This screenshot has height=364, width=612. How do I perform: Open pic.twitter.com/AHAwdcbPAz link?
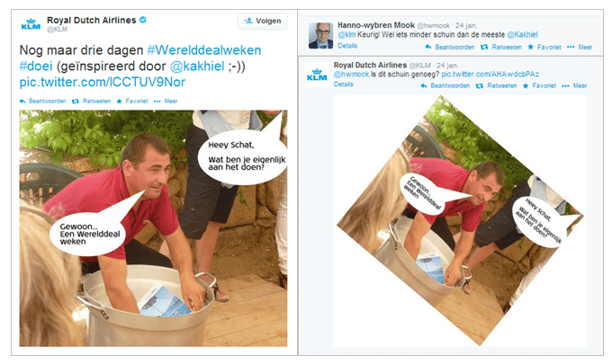tap(490, 74)
